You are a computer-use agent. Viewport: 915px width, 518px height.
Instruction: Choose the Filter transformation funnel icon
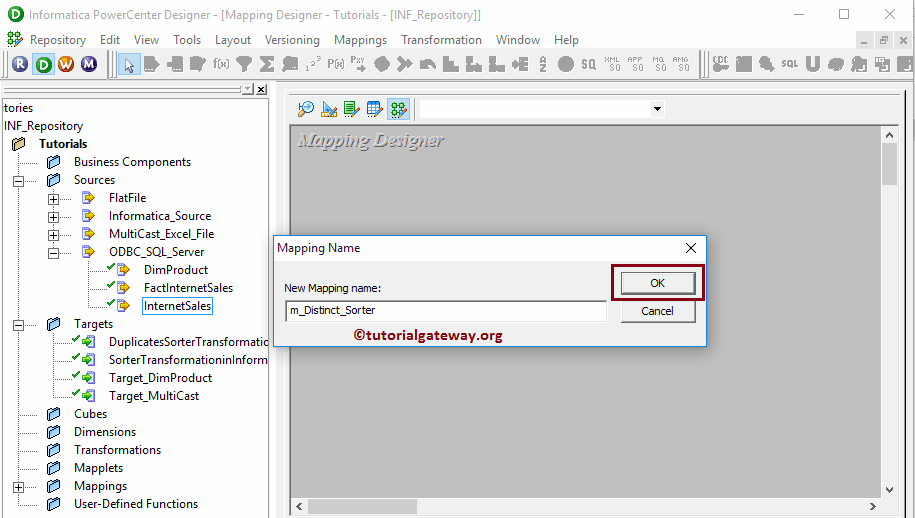pyautogui.click(x=244, y=64)
